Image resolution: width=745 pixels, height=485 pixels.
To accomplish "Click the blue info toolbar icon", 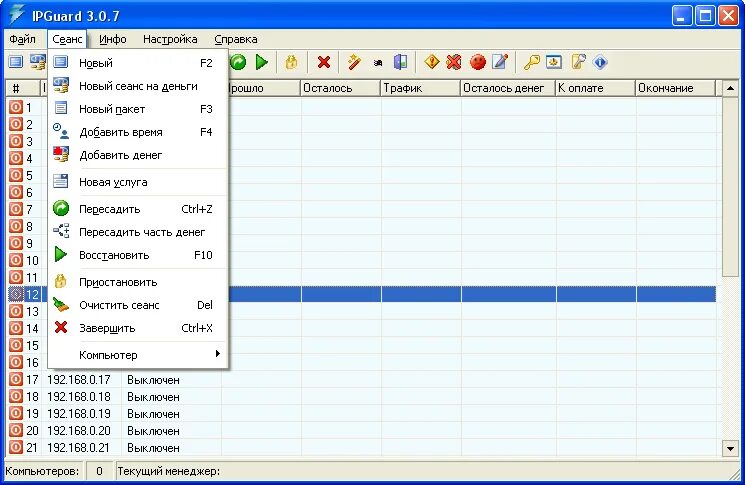I will [x=600, y=62].
